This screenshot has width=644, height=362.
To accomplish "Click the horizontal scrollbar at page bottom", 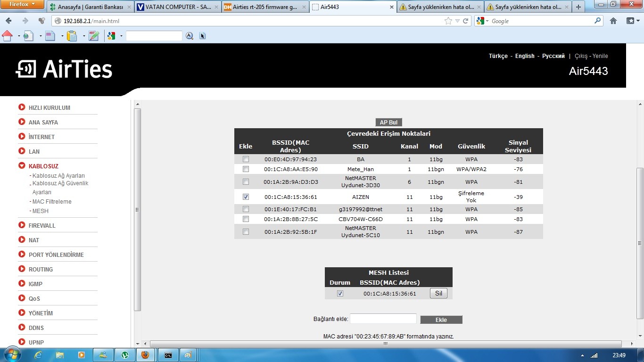I will [x=386, y=343].
